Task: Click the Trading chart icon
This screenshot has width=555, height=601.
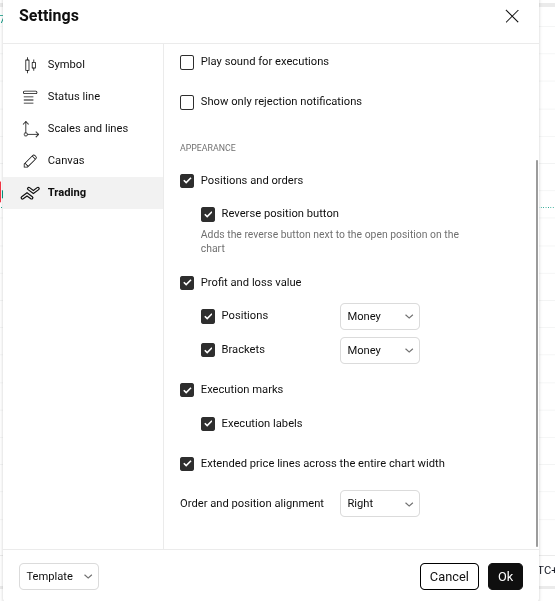Action: point(30,193)
